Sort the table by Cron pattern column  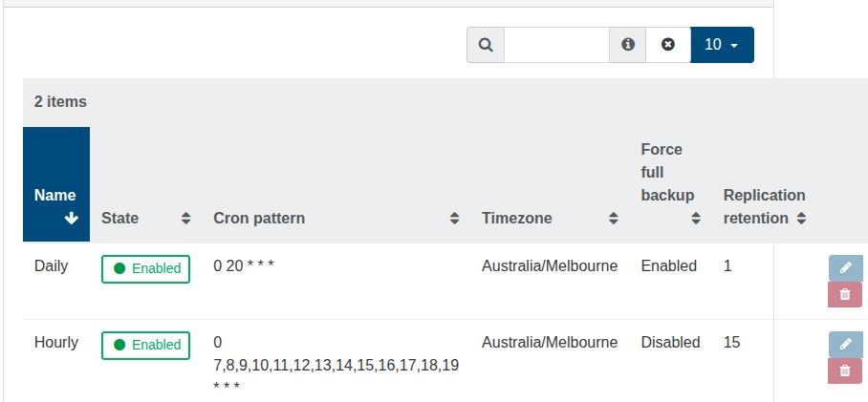pos(454,219)
